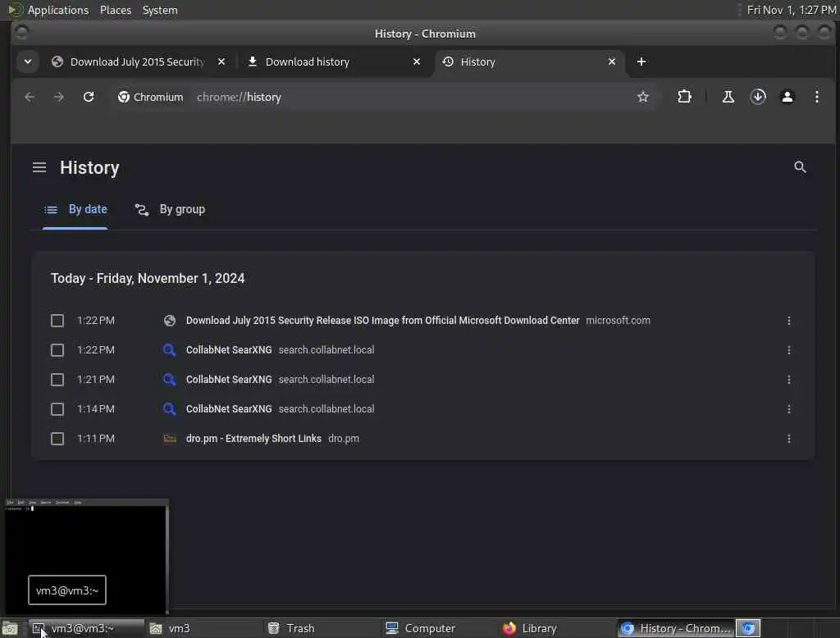The width and height of the screenshot is (840, 638).
Task: Close the Download history tab
Action: click(416, 62)
